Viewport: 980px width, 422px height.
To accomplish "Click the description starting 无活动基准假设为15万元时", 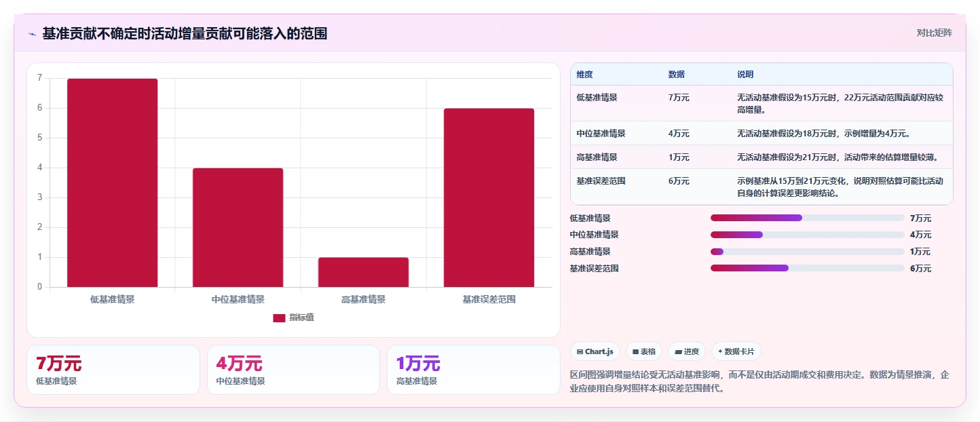I will point(840,103).
